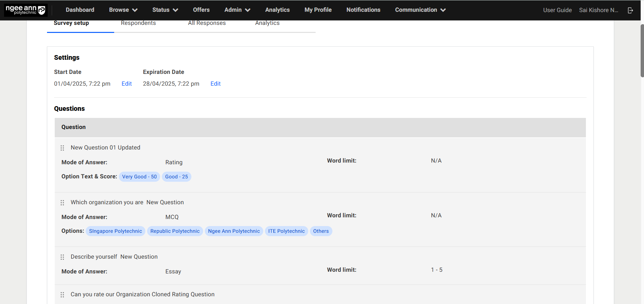Open the All Responses tab
Viewport: 644px width, 304px height.
pos(207,23)
